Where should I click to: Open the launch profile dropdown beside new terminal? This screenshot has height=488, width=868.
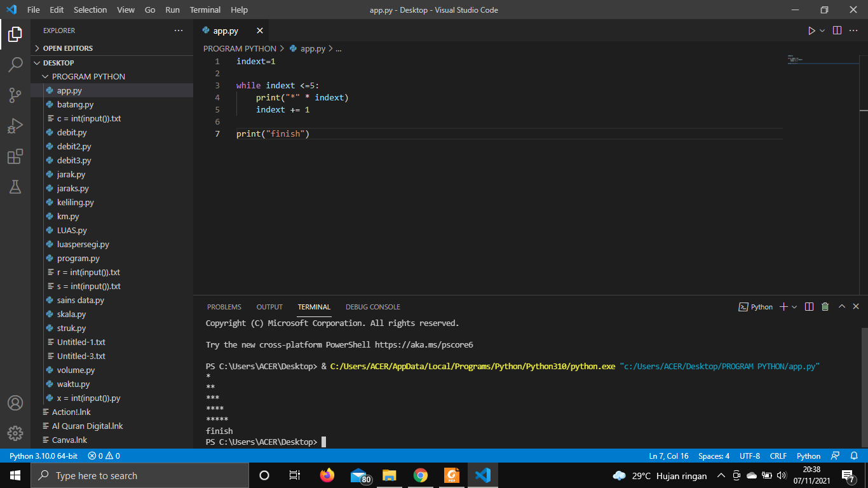795,307
